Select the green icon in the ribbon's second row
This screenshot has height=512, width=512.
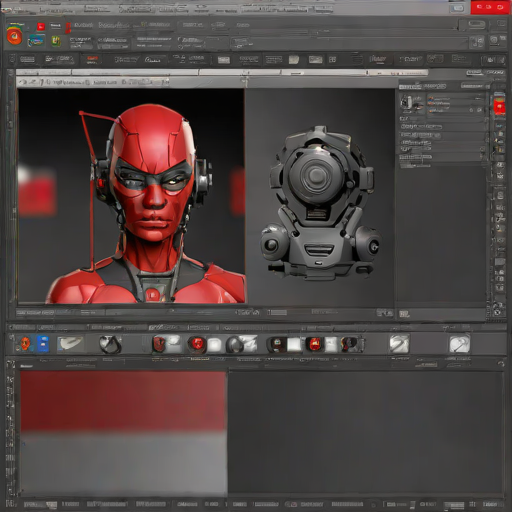tap(56, 41)
